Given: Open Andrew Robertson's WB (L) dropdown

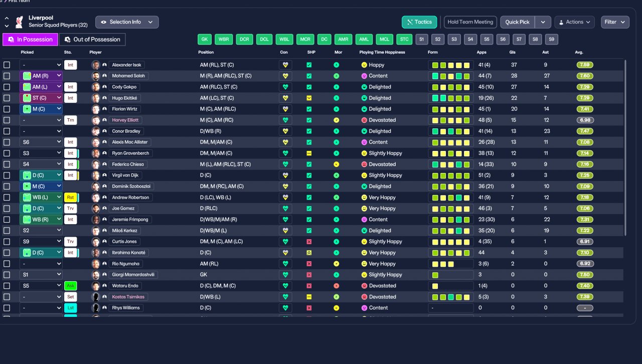Looking at the screenshot, I should click(x=41, y=197).
